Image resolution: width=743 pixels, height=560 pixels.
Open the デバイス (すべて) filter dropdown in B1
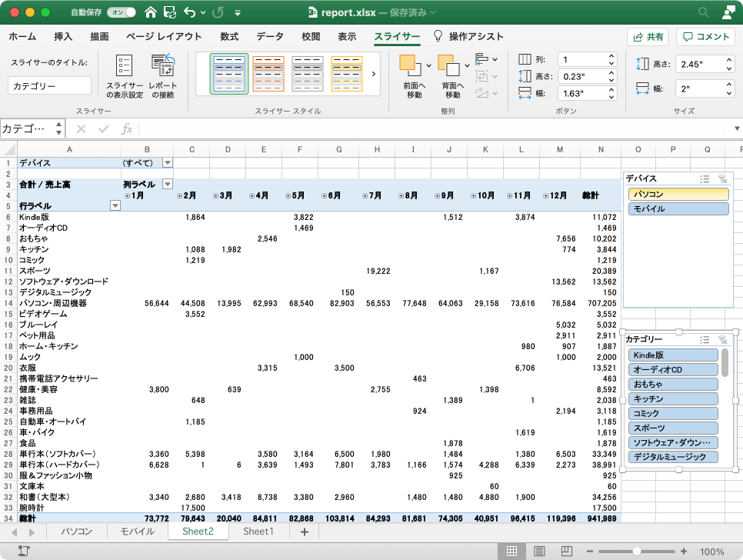[168, 162]
